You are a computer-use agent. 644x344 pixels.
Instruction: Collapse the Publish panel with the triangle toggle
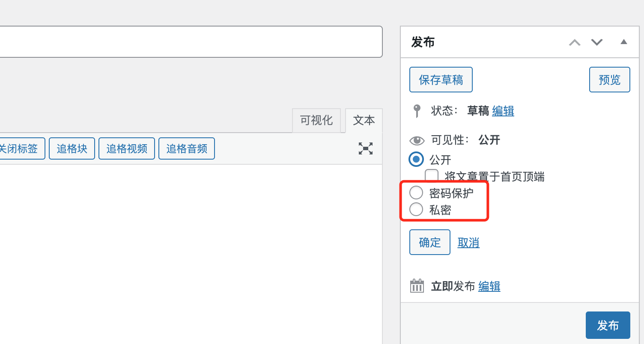click(x=624, y=42)
